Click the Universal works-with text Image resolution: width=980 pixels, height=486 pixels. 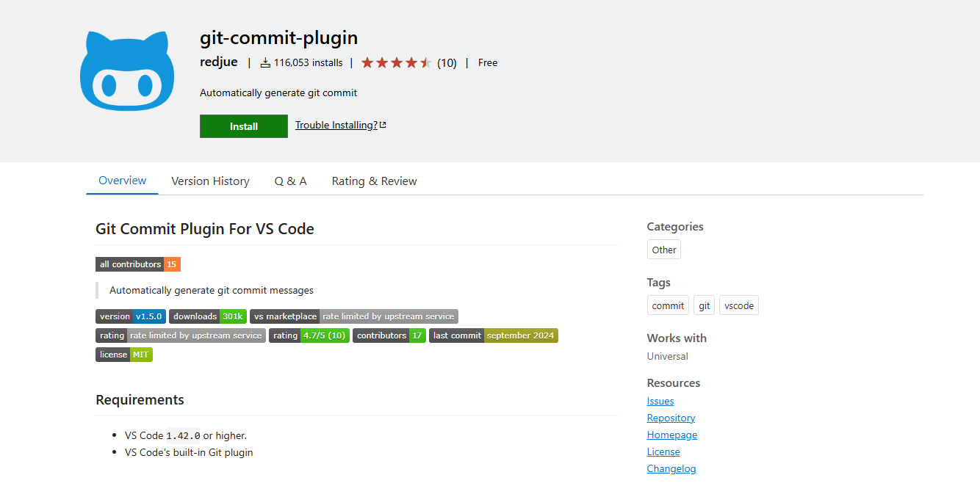click(668, 356)
